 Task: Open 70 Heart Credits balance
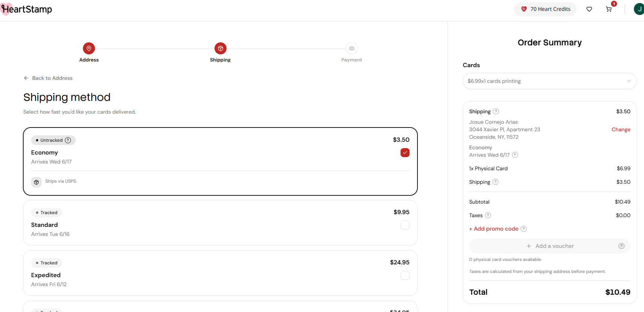tap(545, 9)
